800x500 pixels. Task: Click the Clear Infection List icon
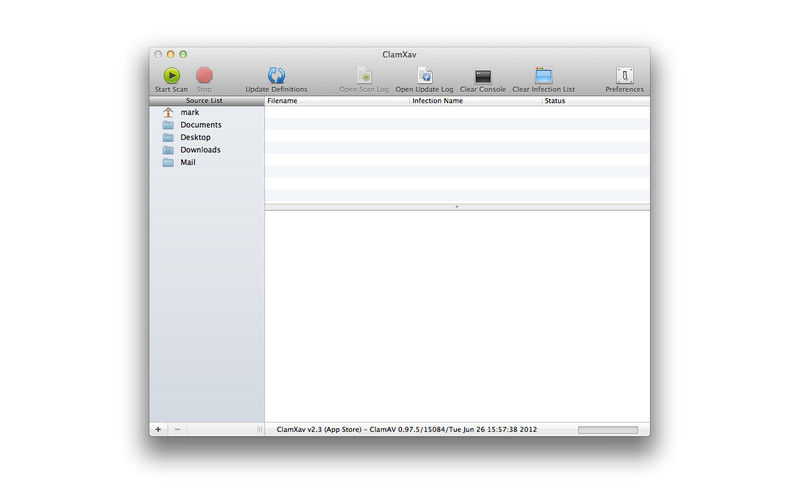[543, 75]
